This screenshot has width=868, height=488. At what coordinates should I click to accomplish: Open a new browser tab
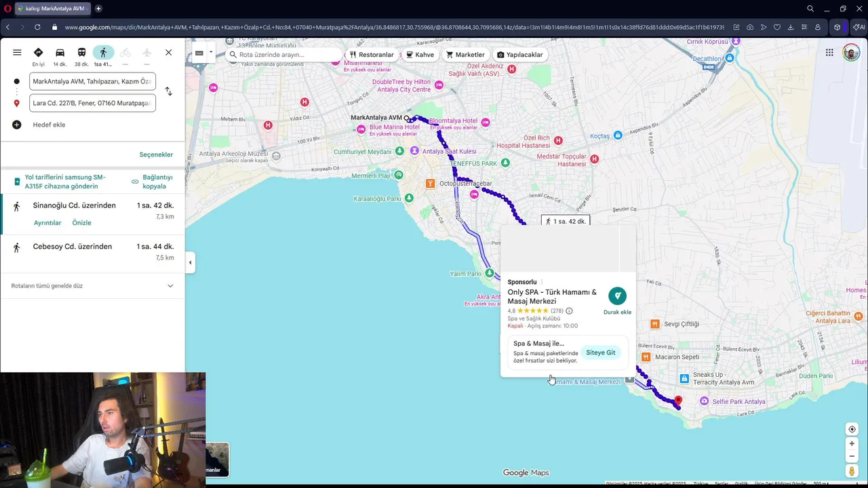(98, 9)
